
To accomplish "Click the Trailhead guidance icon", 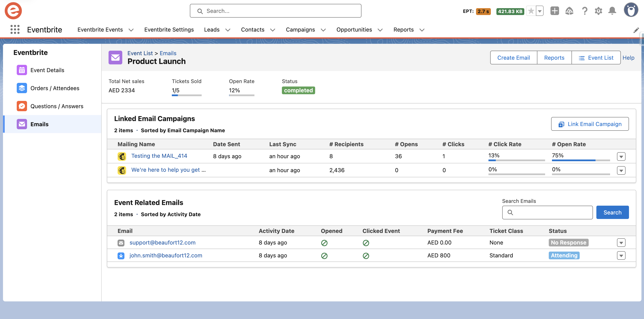I will (x=569, y=11).
